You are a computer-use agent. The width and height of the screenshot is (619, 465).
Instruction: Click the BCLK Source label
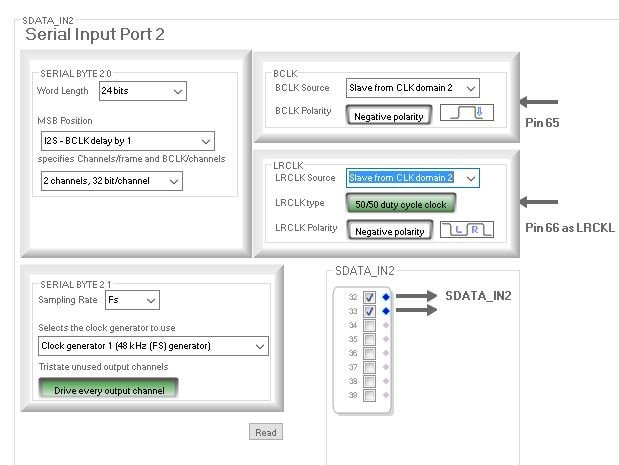(302, 88)
